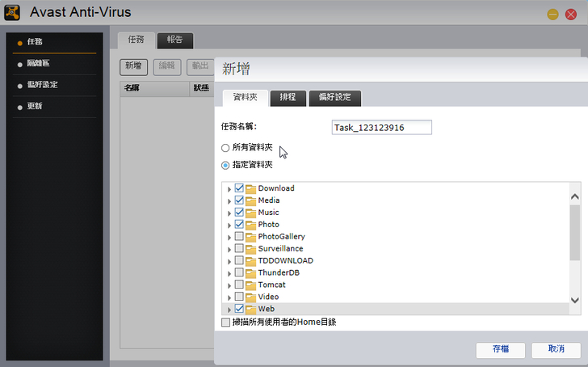
Task: Click the TDDOWNLOAD folder icon
Action: click(251, 260)
